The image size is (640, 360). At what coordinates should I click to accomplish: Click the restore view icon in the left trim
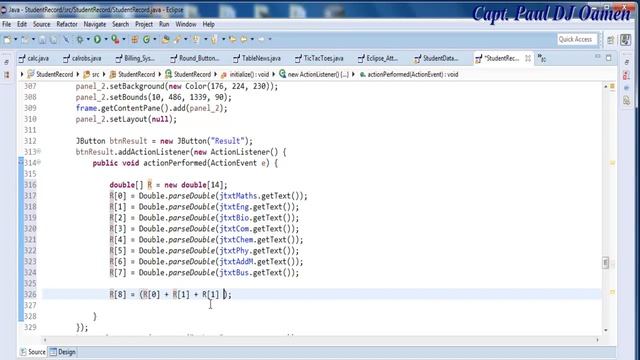click(6, 62)
